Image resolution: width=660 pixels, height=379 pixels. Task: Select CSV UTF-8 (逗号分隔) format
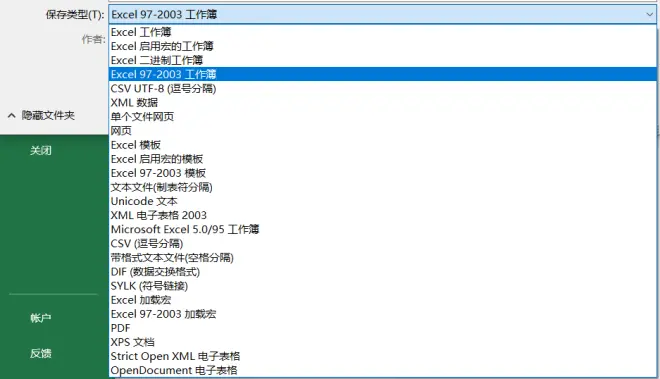[x=383, y=88]
